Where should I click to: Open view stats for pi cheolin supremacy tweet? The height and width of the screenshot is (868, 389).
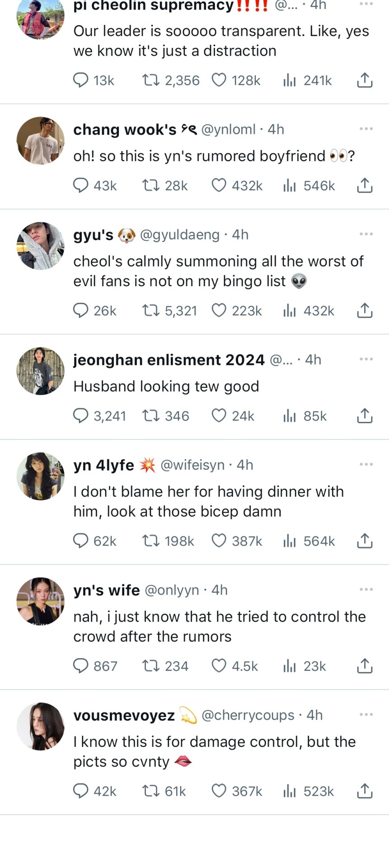click(289, 80)
